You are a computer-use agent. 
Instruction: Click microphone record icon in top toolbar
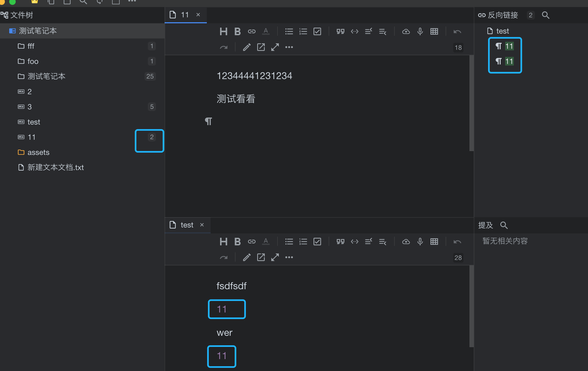tap(420, 32)
